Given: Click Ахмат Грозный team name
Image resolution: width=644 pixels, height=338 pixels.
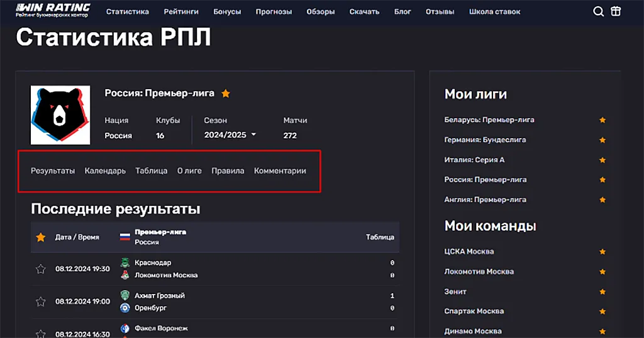Looking at the screenshot, I should [x=160, y=296].
